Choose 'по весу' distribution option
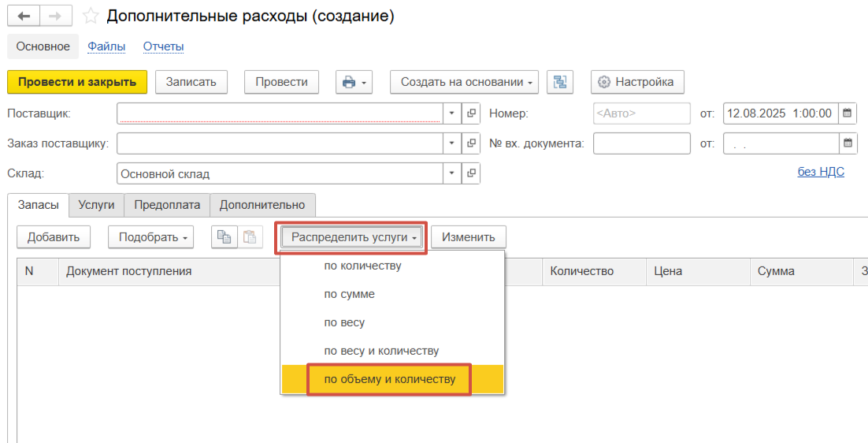Viewport: 868px width, 443px height. tap(344, 322)
